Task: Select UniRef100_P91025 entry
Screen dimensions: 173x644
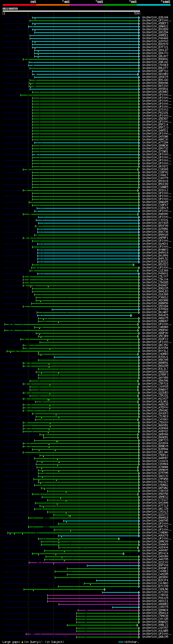Action: [155, 598]
